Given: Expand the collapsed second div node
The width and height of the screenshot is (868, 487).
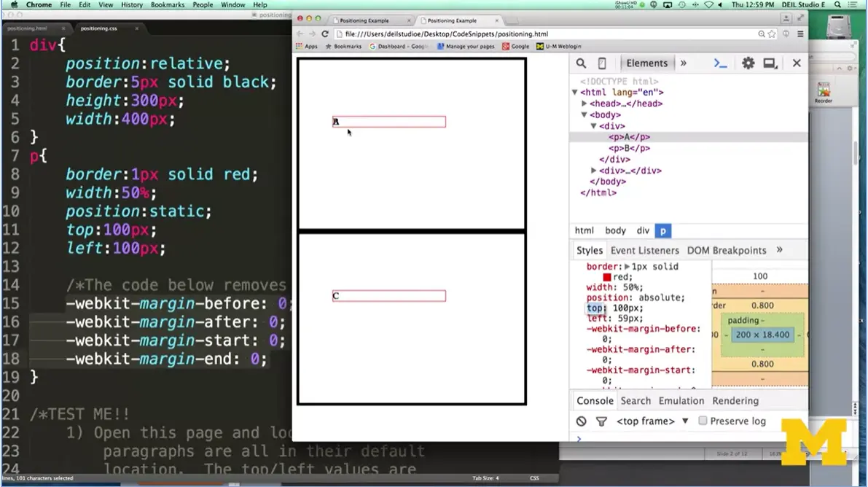Looking at the screenshot, I should [594, 171].
